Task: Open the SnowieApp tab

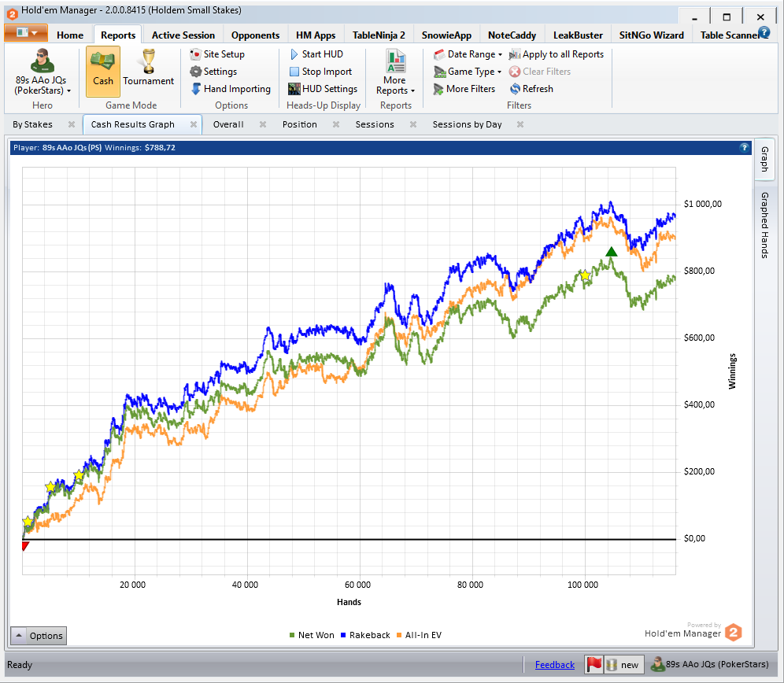Action: pyautogui.click(x=446, y=35)
